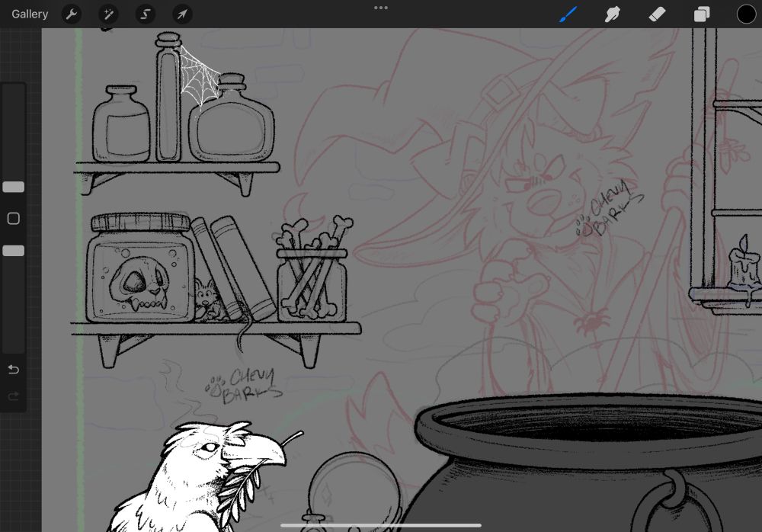Open the Selection tool
This screenshot has height=532, width=762.
pyautogui.click(x=146, y=14)
